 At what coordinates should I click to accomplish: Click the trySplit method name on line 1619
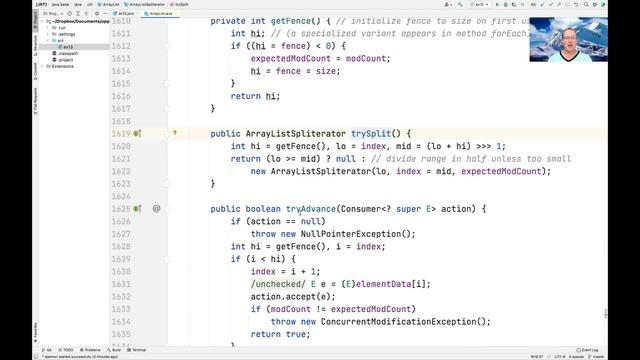[371, 133]
